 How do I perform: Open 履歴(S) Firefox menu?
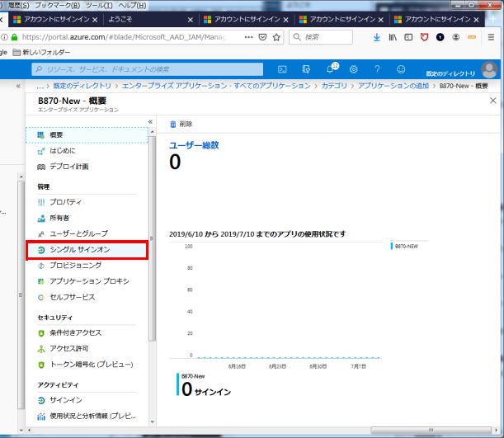(x=19, y=5)
